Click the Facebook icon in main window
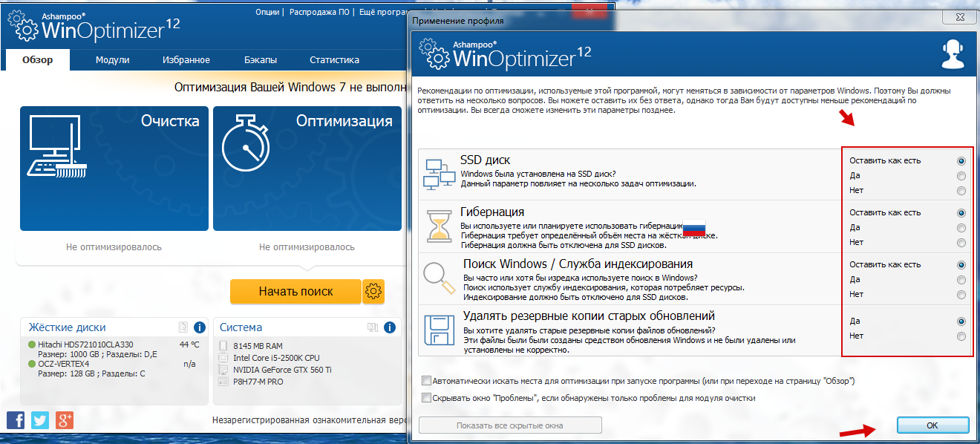 coord(16,419)
